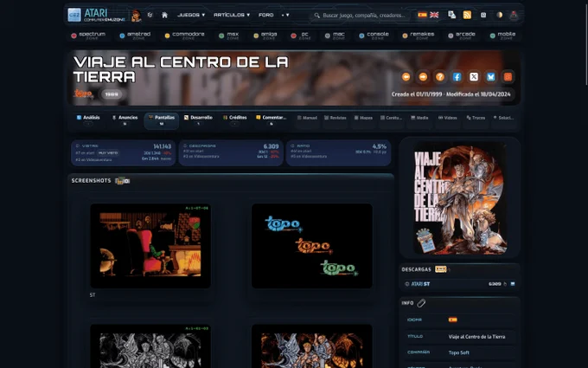588x368 pixels.
Task: Go to previous game with left arrow
Action: [406, 77]
